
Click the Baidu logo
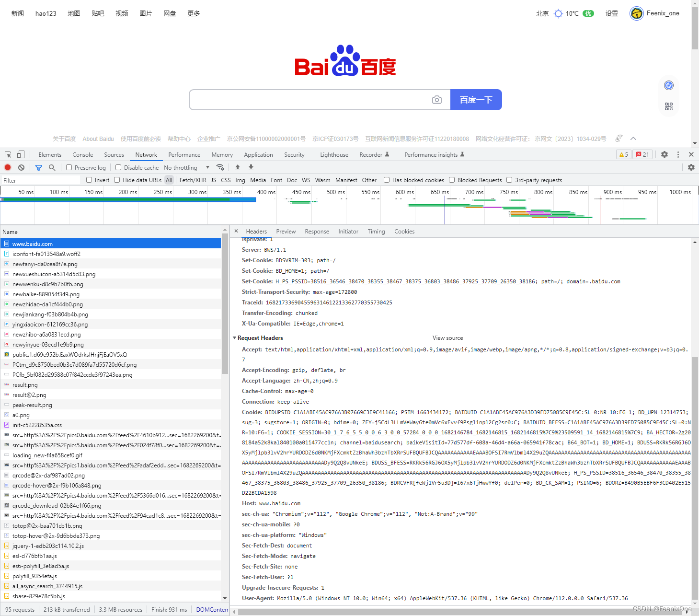345,61
